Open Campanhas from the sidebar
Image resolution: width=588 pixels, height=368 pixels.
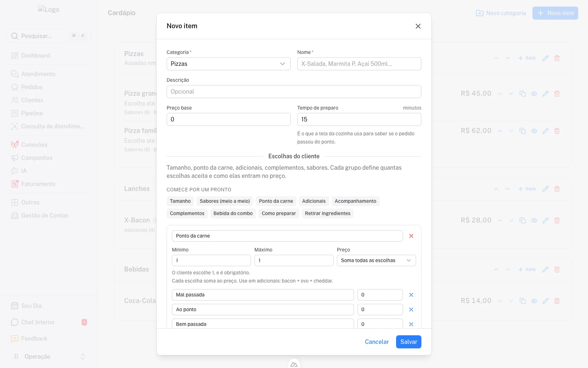pos(49,158)
